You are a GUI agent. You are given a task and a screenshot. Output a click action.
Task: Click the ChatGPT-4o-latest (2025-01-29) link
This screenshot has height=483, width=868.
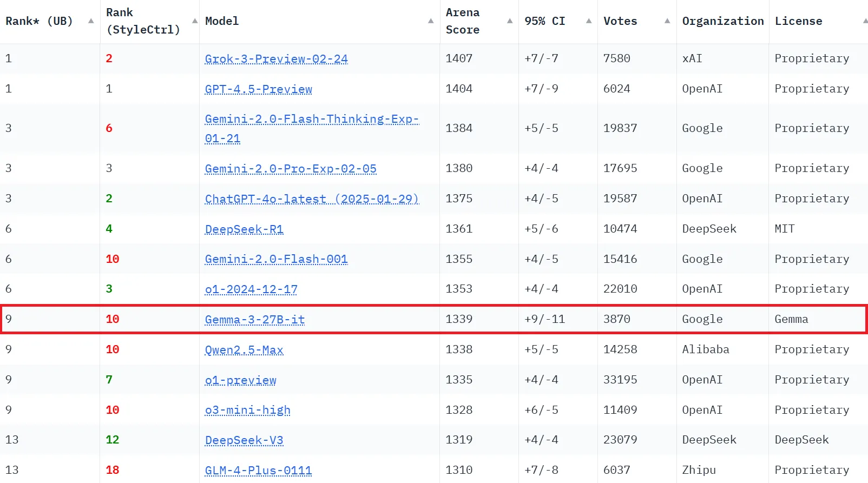pos(312,199)
